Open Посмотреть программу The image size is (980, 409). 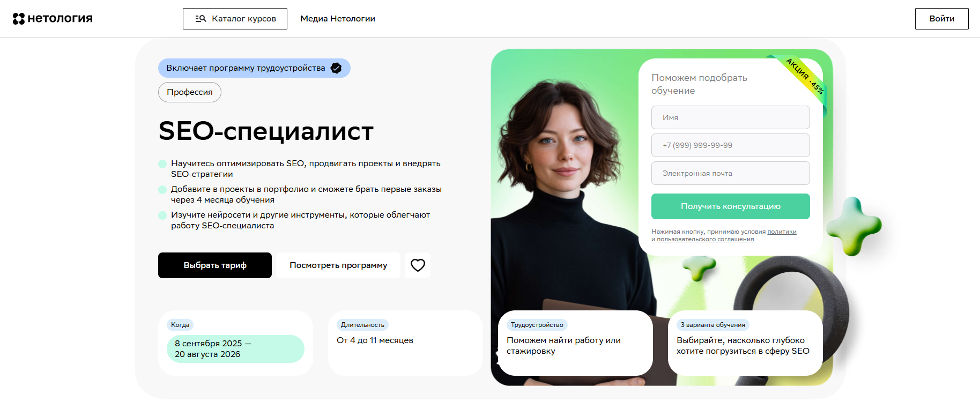[338, 265]
